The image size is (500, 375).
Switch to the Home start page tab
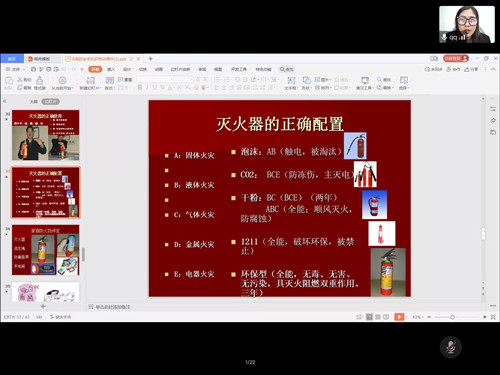(12, 59)
